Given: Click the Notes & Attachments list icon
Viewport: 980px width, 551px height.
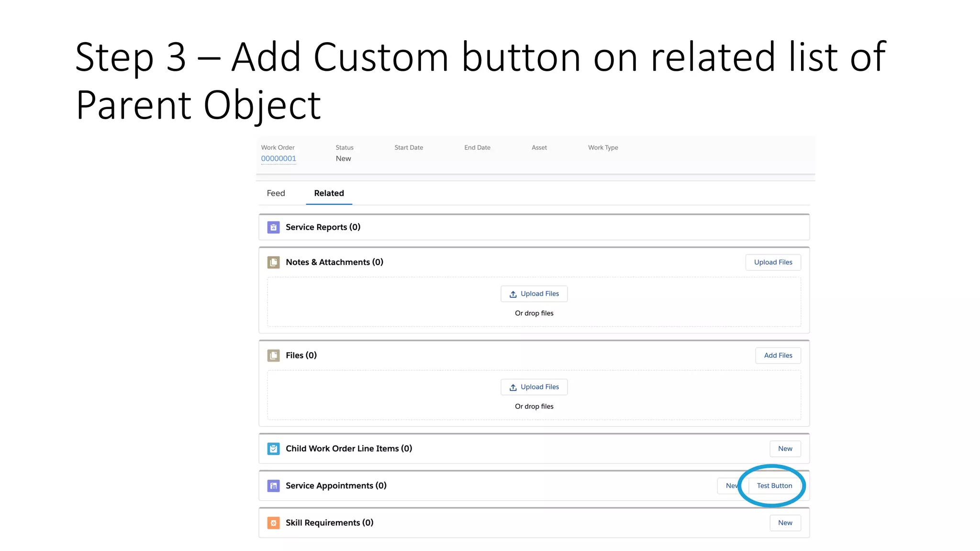Looking at the screenshot, I should [x=273, y=262].
